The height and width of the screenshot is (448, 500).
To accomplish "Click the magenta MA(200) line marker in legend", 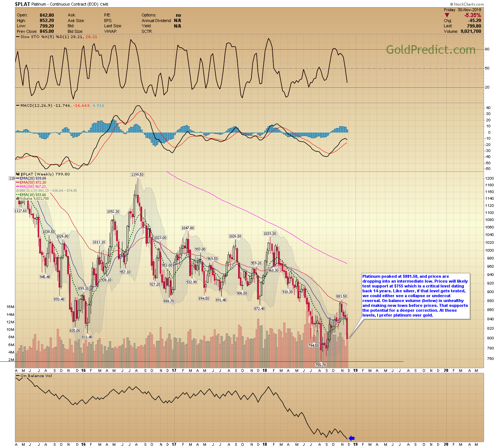I will point(18,186).
